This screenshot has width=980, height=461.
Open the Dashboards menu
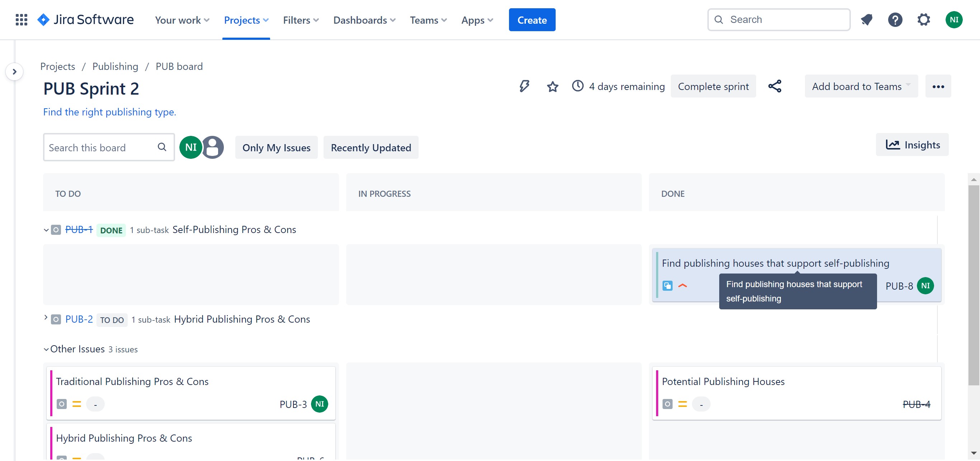point(364,20)
